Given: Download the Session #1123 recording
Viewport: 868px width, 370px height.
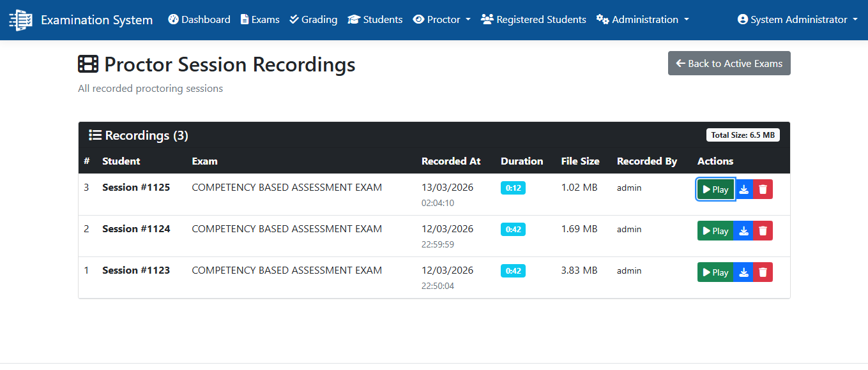Looking at the screenshot, I should tap(743, 272).
